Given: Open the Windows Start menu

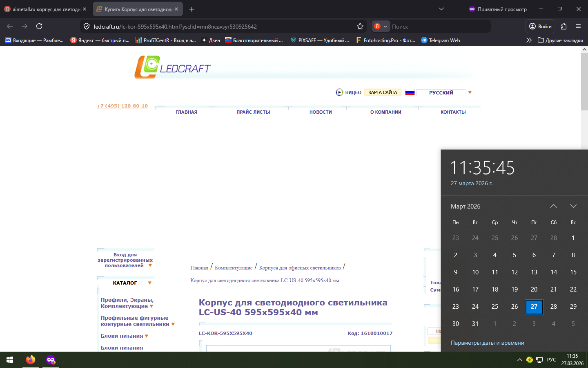Looking at the screenshot, I should (x=10, y=360).
